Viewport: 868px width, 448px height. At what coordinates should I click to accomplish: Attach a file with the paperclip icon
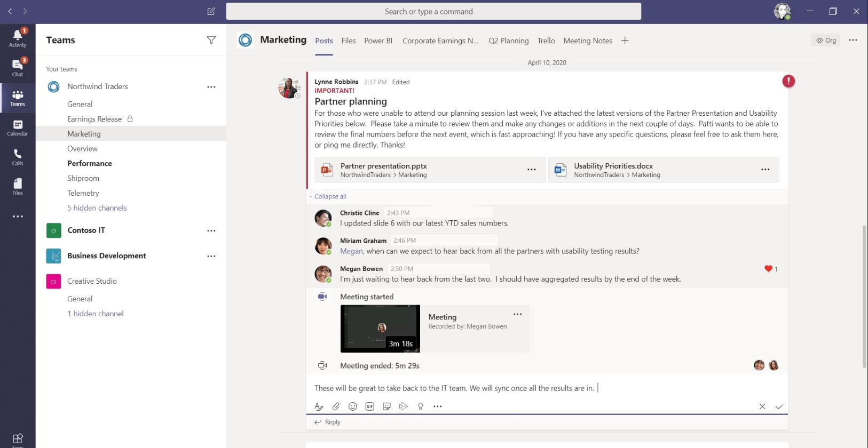[336, 406]
